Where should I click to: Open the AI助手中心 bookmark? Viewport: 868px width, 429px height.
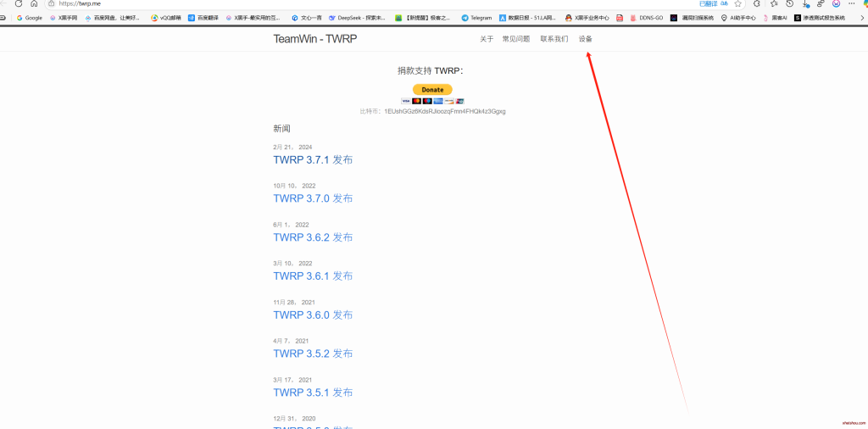(x=738, y=18)
